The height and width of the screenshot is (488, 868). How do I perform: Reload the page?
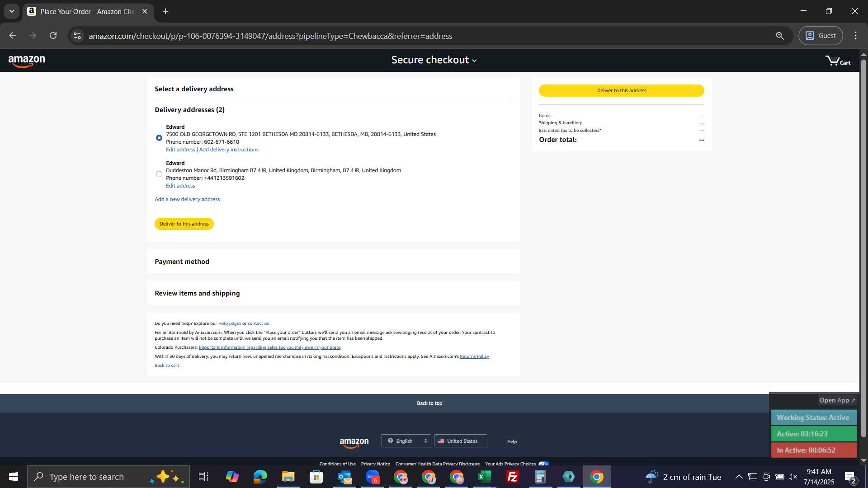[53, 36]
